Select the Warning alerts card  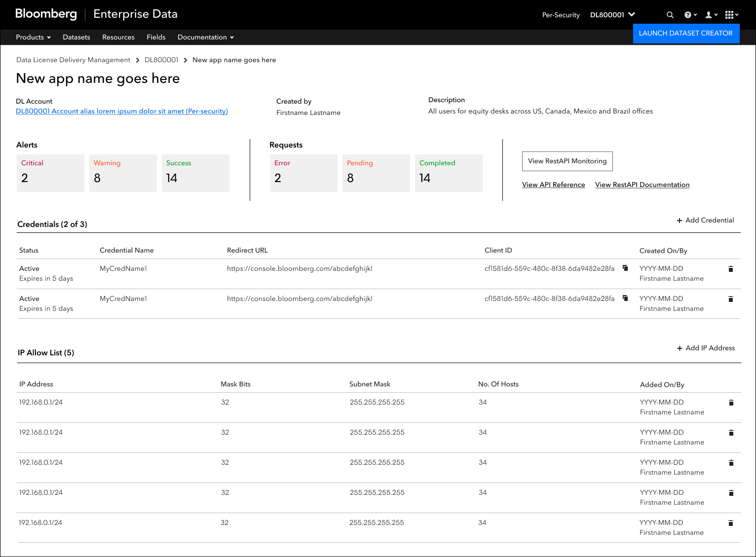point(123,173)
